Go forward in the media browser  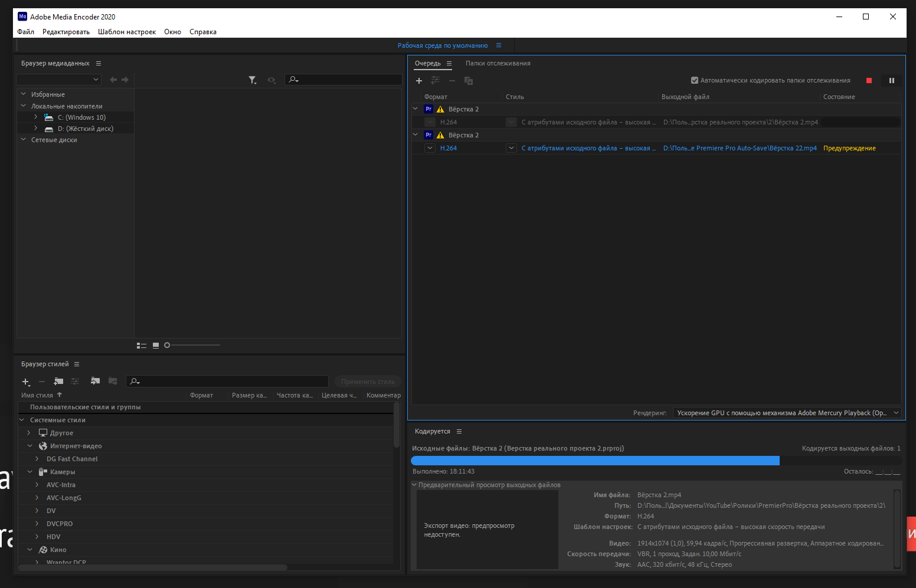[x=125, y=80]
